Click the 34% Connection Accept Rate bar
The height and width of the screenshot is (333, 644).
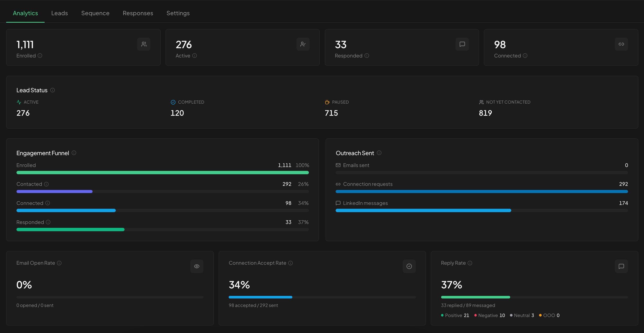[x=322, y=297]
